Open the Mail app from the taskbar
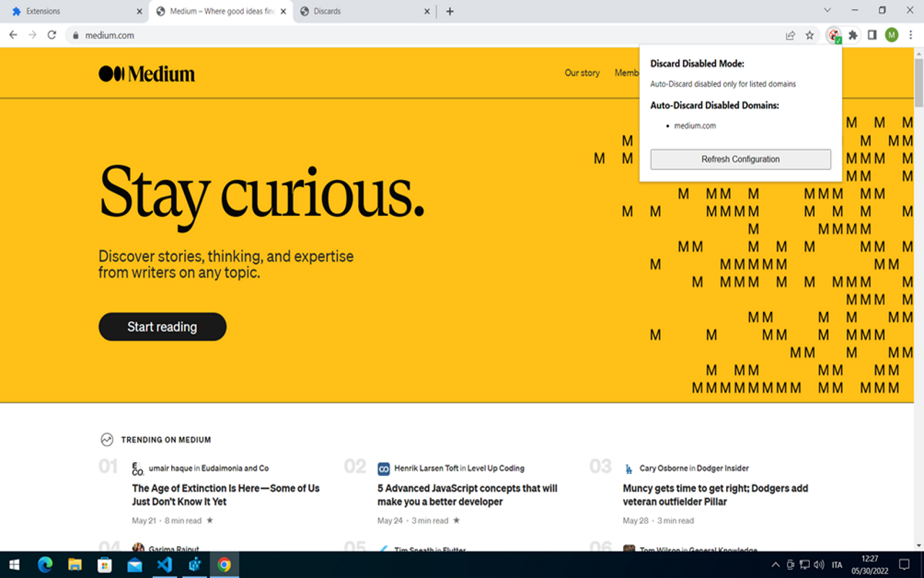This screenshot has height=578, width=924. point(135,564)
